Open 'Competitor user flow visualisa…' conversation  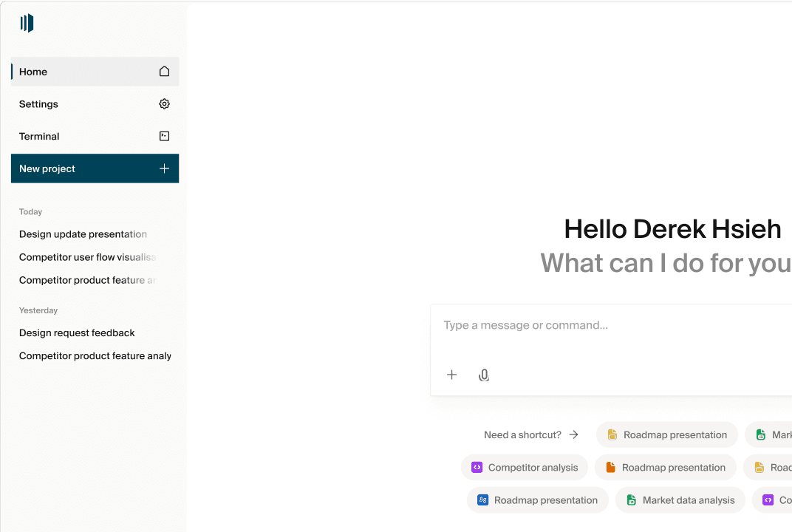pos(88,257)
